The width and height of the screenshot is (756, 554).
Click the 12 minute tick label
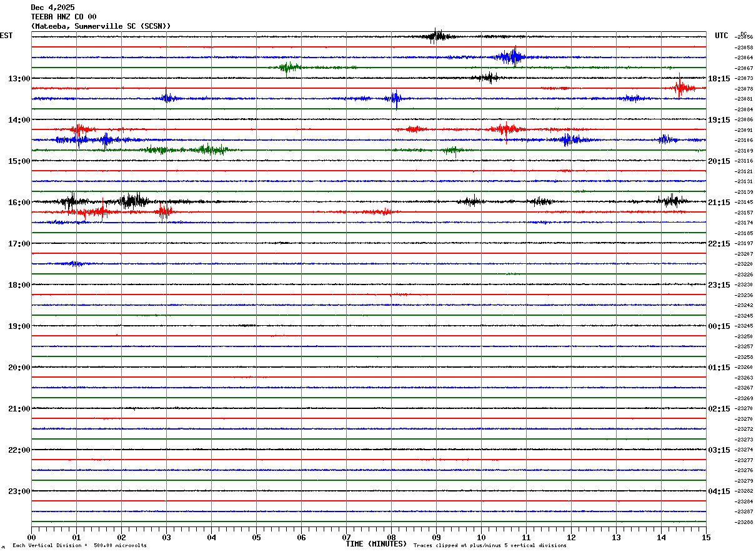pos(571,538)
